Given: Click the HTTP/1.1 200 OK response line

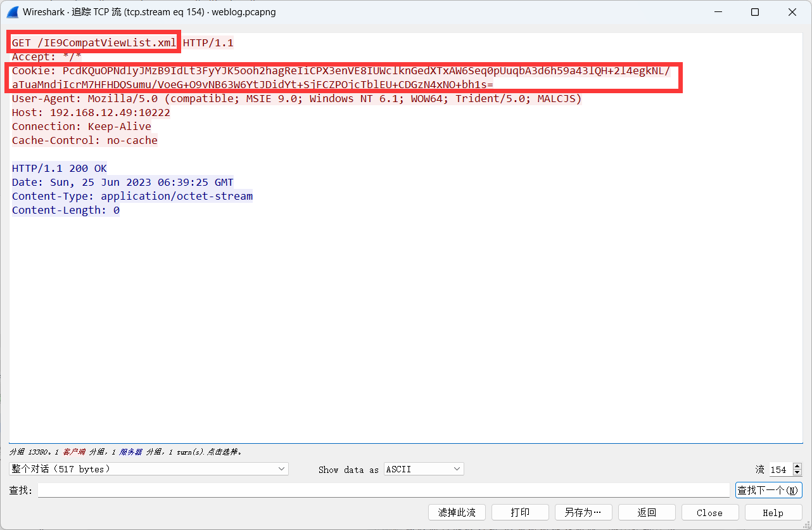Looking at the screenshot, I should 60,168.
